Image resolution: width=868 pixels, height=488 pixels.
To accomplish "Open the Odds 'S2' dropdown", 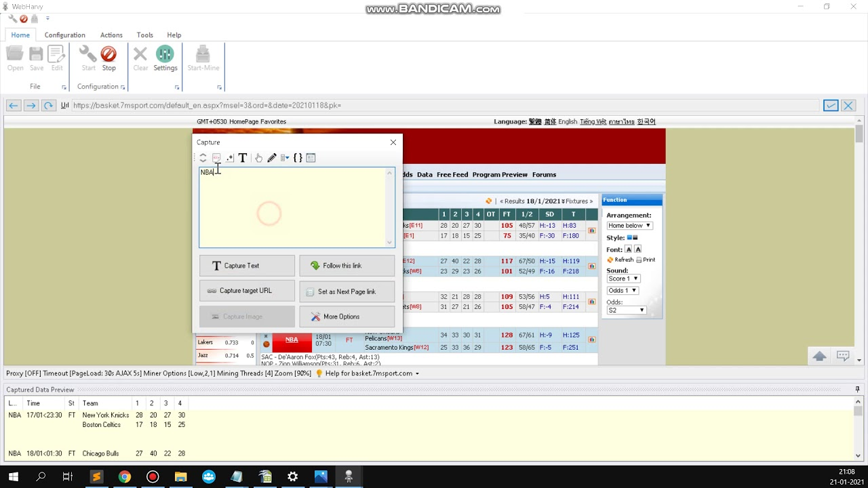I will 626,310.
